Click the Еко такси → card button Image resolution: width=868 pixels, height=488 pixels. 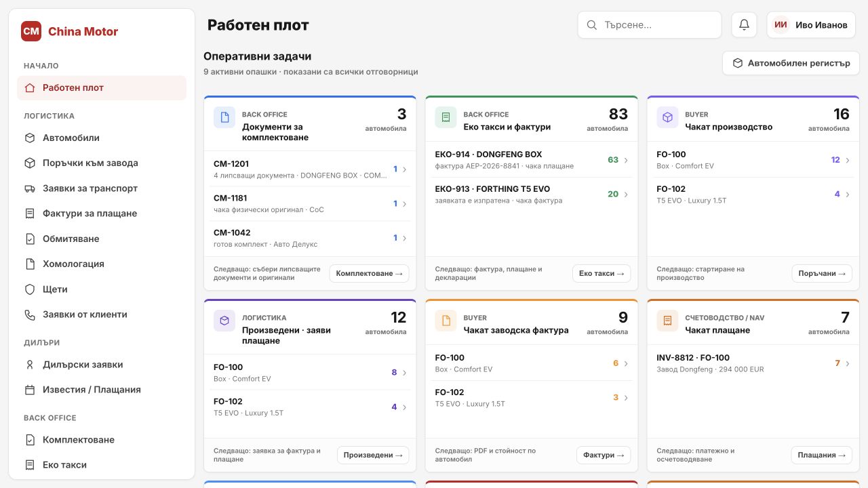point(601,273)
